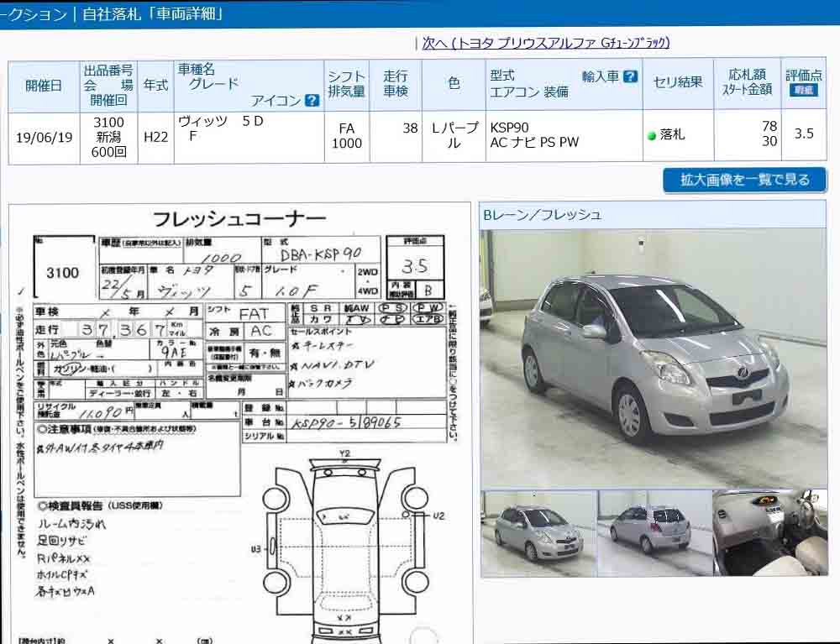Click the 年式 column header
Screen dimensions: 840x644
coord(156,86)
